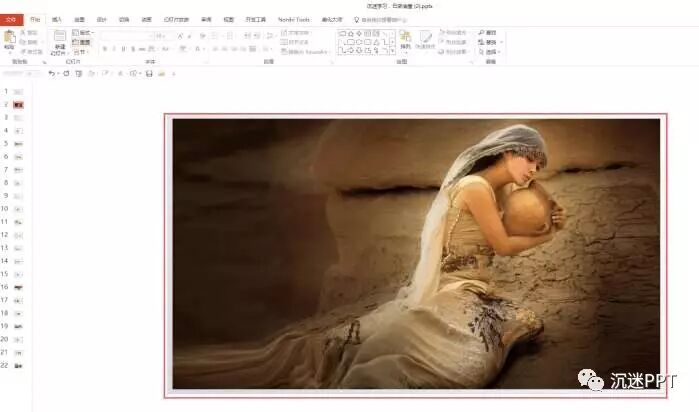
Task: Click Undo in quick access toolbar
Action: [51, 73]
